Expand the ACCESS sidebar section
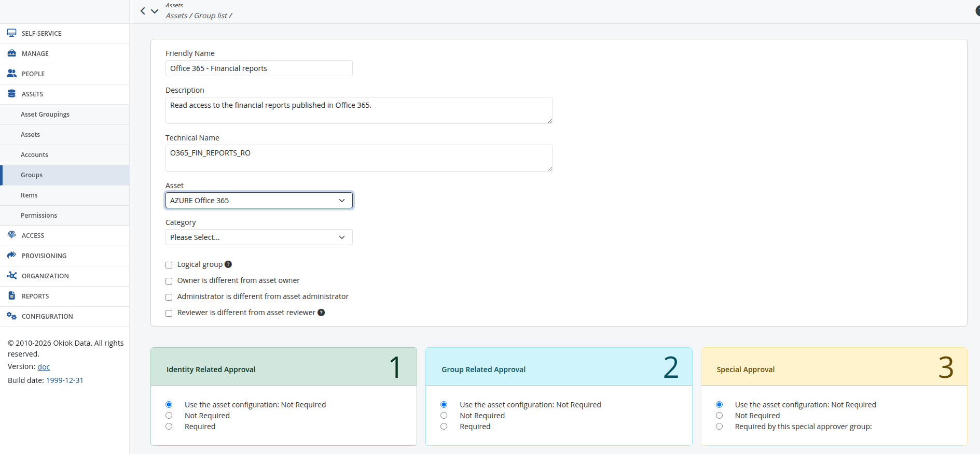The height and width of the screenshot is (454, 980). 65,236
